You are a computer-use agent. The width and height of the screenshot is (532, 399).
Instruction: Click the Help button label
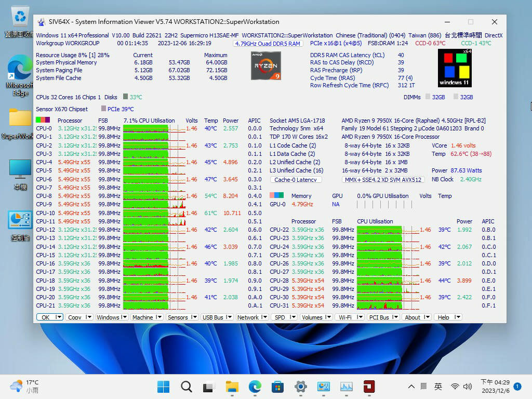click(444, 317)
